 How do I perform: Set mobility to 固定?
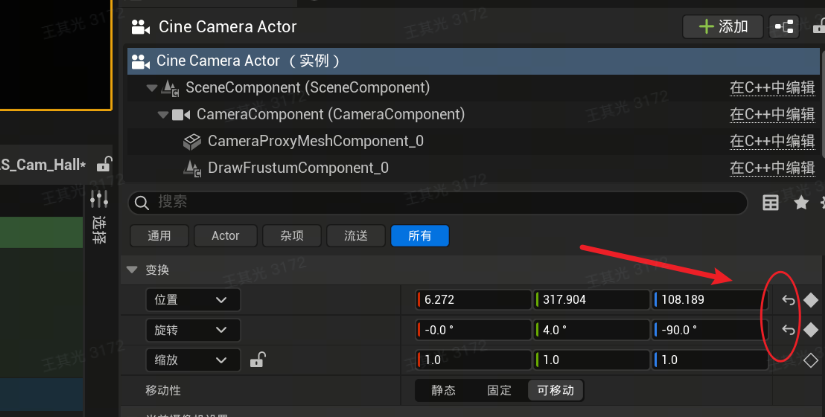pos(499,390)
